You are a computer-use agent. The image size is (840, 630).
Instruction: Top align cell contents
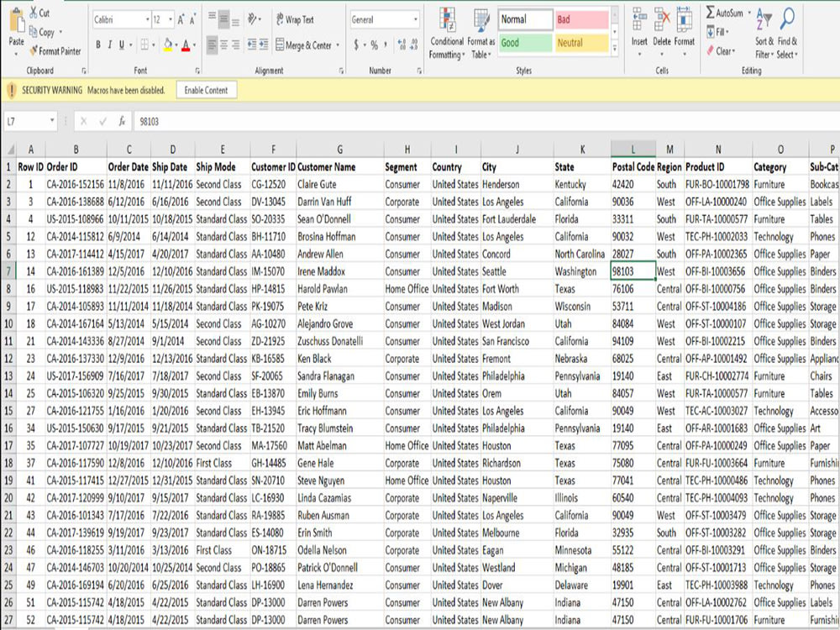pyautogui.click(x=213, y=17)
